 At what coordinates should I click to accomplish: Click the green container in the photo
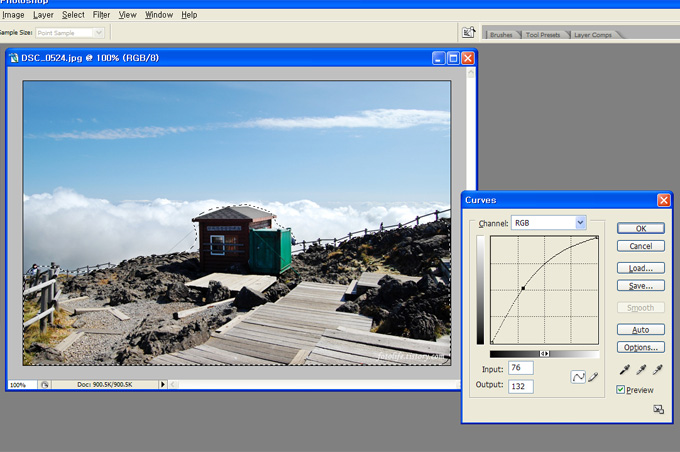coord(270,251)
